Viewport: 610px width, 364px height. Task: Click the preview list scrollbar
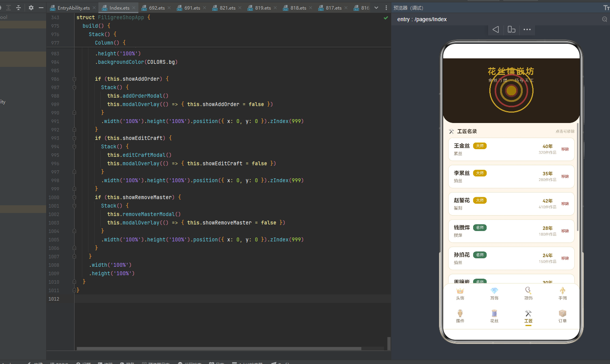(x=577, y=177)
